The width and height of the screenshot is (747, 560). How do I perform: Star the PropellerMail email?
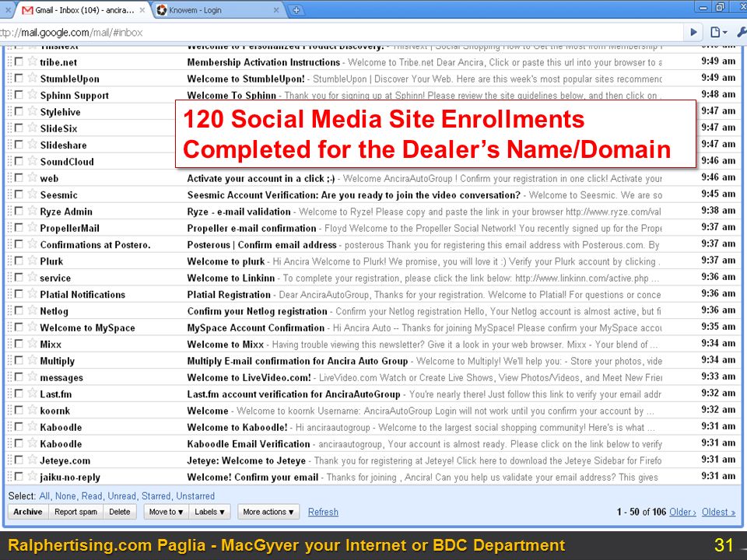coord(33,227)
